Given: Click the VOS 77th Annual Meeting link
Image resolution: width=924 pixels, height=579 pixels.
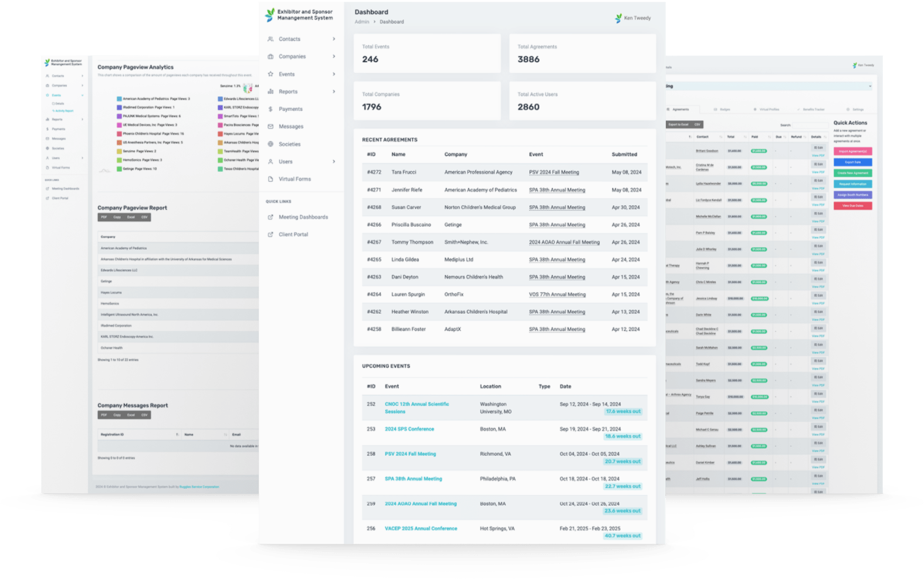Looking at the screenshot, I should [x=557, y=294].
